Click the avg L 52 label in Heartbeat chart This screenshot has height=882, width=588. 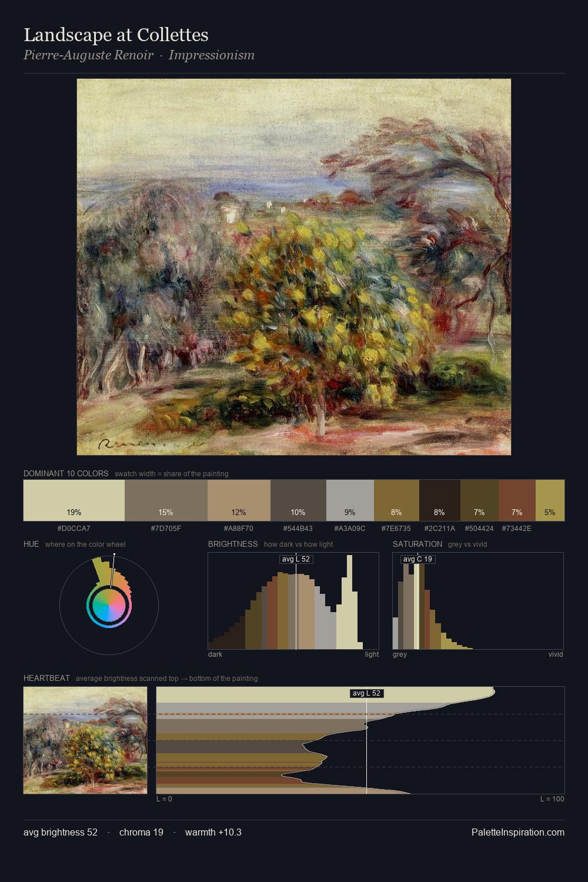[366, 693]
